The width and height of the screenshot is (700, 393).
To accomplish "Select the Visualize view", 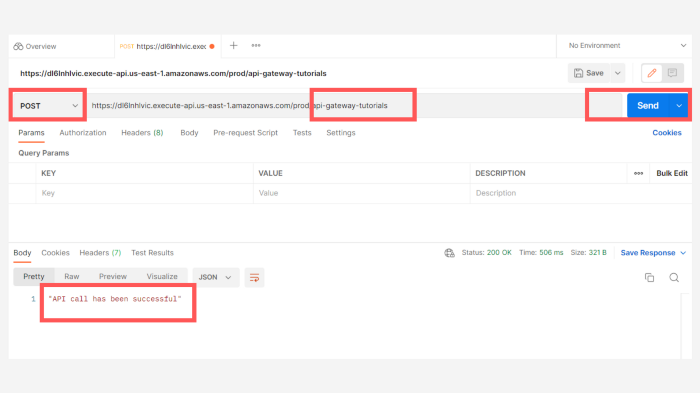I will (162, 277).
